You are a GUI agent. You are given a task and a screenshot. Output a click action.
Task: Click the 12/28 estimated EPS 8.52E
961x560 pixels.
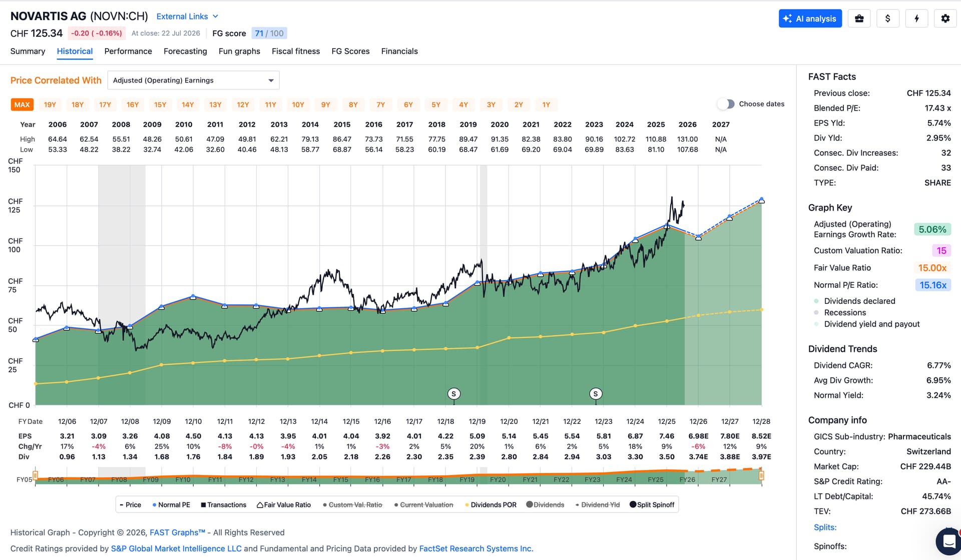coord(761,436)
